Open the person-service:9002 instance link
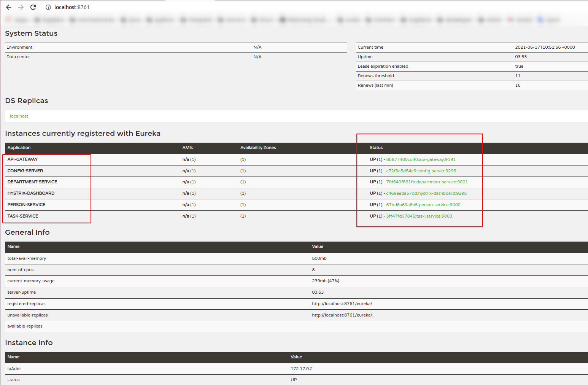 423,205
